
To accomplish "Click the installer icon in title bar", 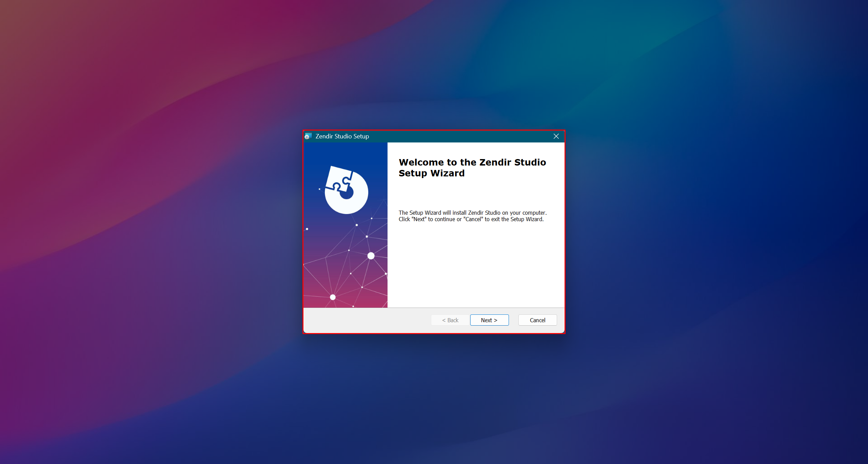I will click(x=308, y=136).
